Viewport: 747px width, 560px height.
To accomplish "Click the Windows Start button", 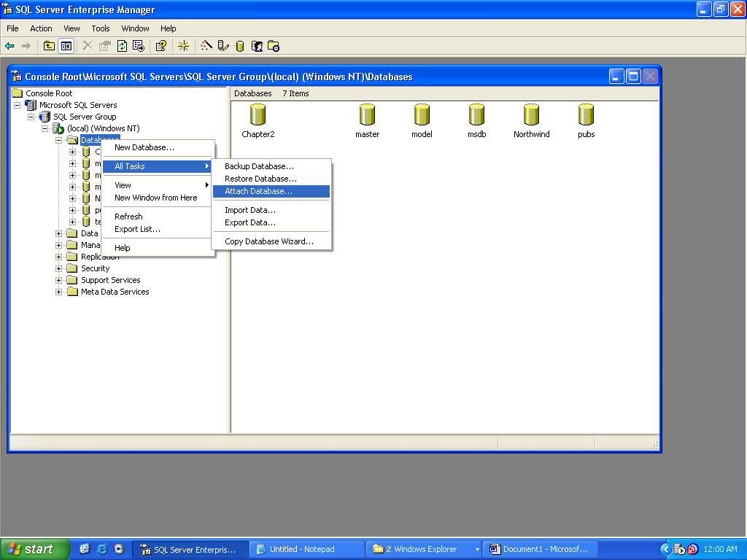I will pyautogui.click(x=34, y=549).
